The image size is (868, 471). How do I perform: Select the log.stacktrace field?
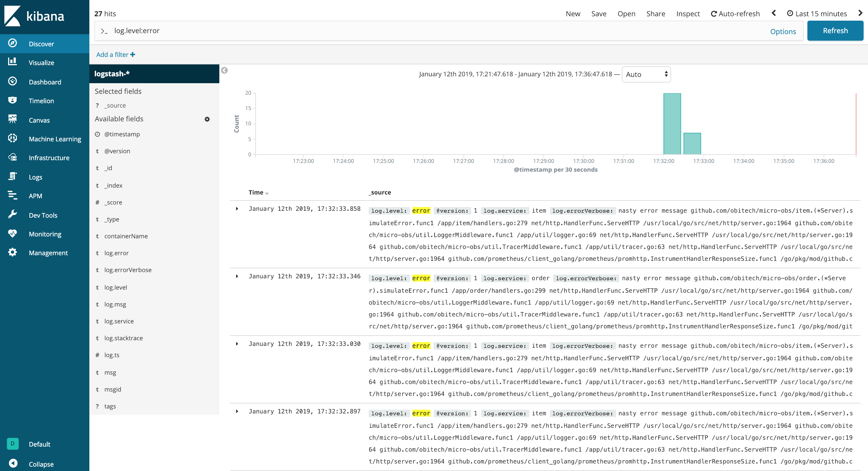(123, 338)
